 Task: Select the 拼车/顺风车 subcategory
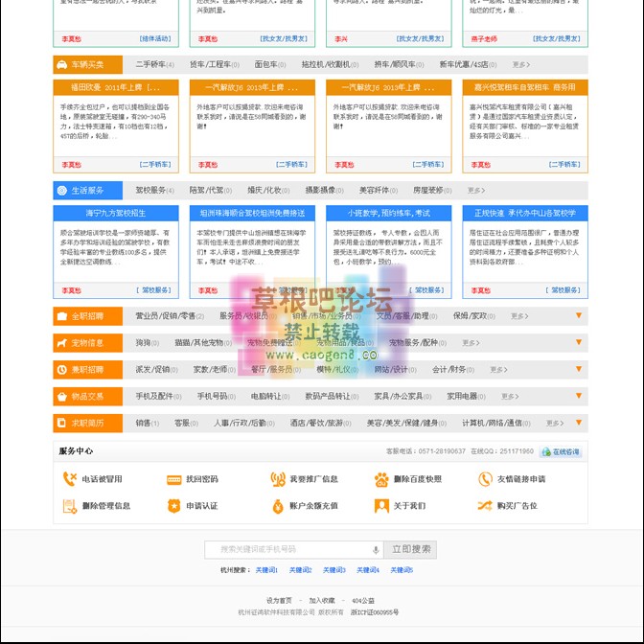tap(400, 64)
